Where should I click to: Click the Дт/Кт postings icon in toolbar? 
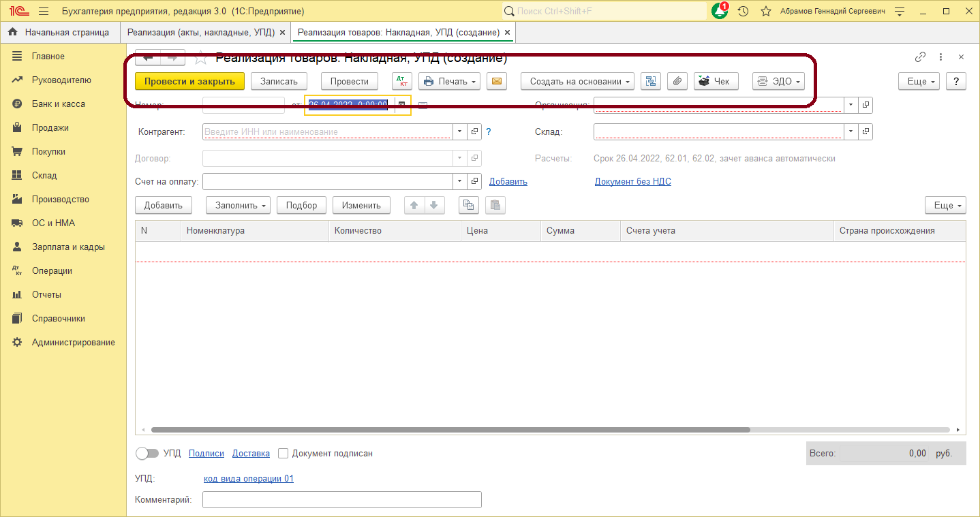[x=402, y=81]
